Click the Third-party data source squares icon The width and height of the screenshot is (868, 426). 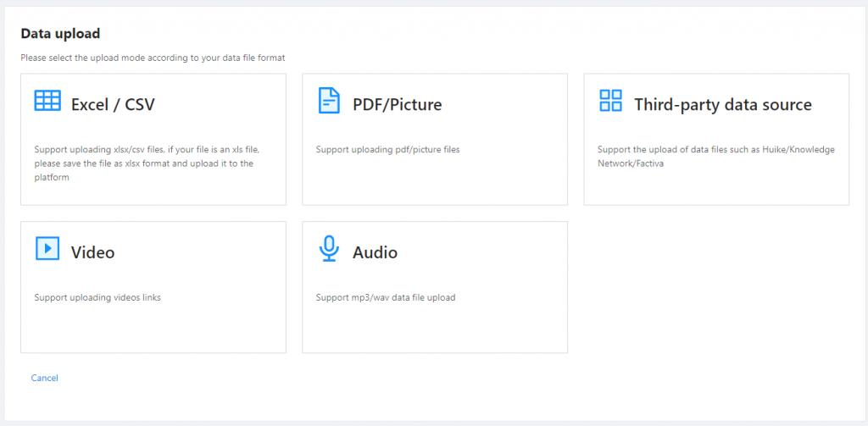610,101
